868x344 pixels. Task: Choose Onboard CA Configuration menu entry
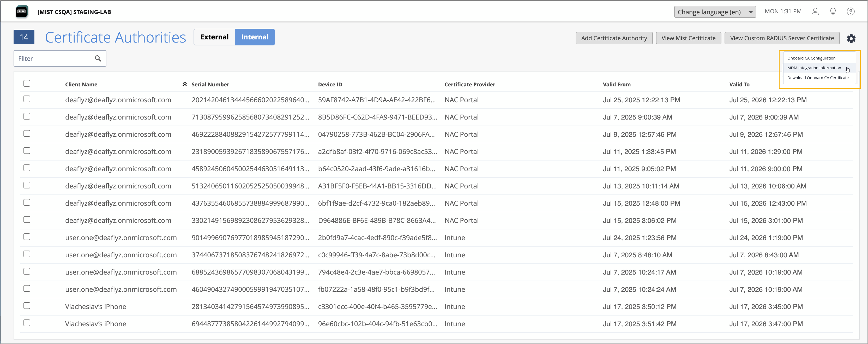(811, 58)
